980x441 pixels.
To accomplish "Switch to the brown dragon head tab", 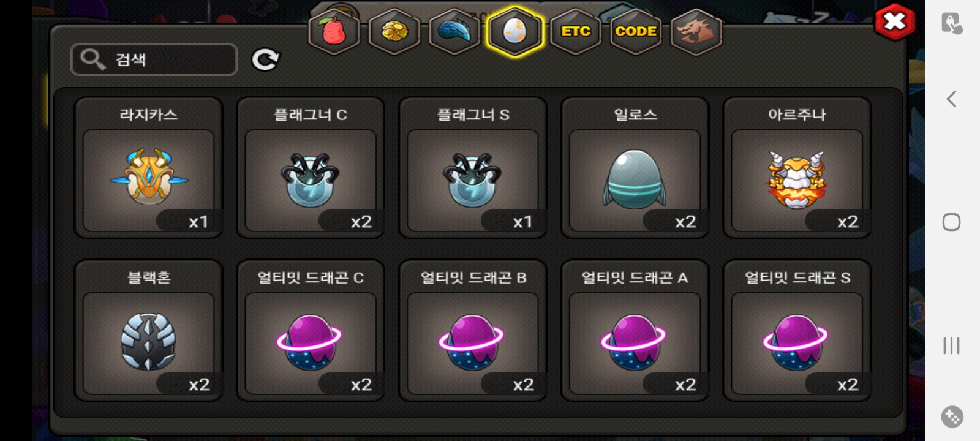I will click(x=696, y=31).
